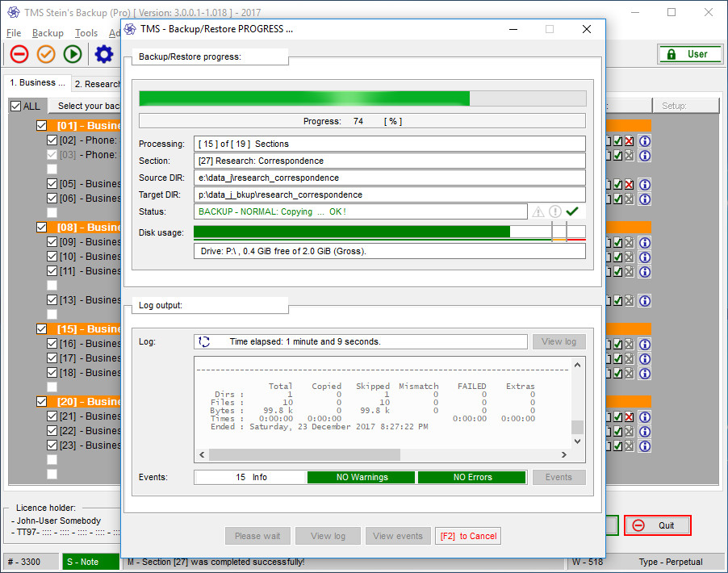The image size is (728, 573).
Task: Click the red X icon in row [02]
Action: coord(629,141)
